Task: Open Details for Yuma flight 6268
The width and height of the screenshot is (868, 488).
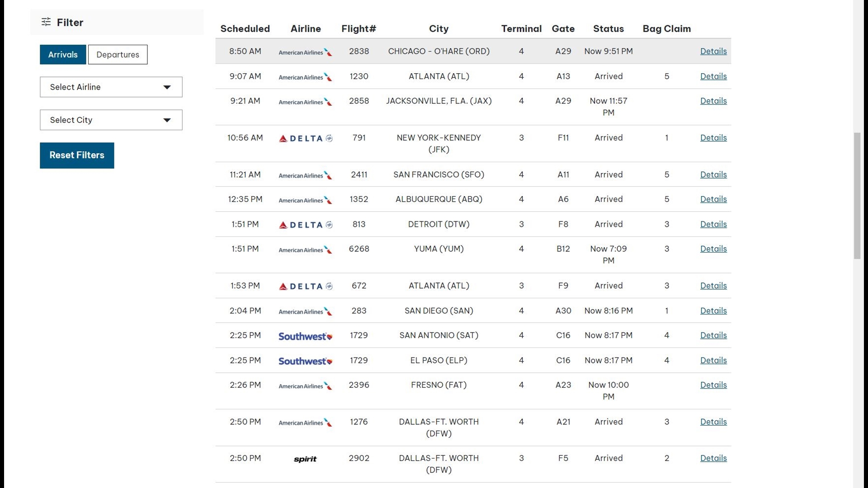Action: click(x=713, y=249)
